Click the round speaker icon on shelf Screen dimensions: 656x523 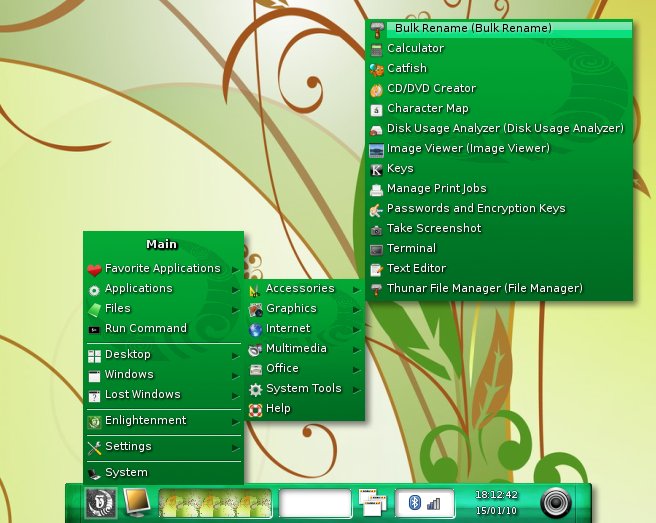click(556, 503)
